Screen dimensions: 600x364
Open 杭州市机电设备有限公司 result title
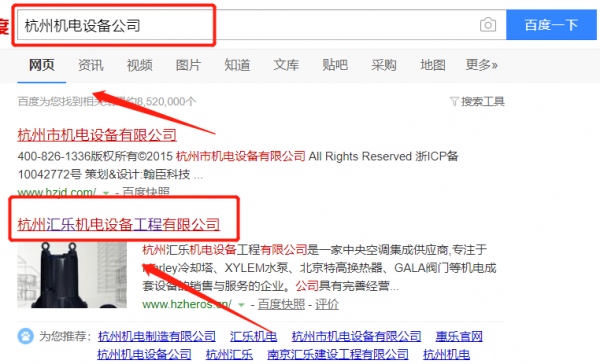[97, 135]
